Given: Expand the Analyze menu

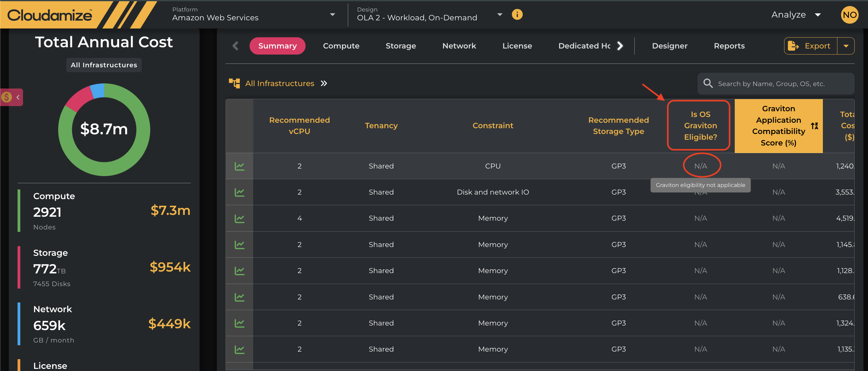Looking at the screenshot, I should [796, 15].
